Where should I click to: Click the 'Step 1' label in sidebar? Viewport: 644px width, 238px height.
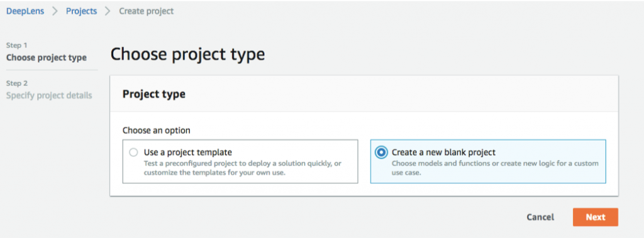(17, 45)
